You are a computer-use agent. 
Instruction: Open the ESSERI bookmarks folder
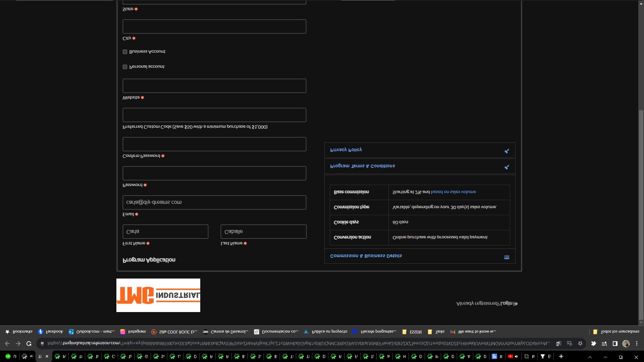click(412, 331)
